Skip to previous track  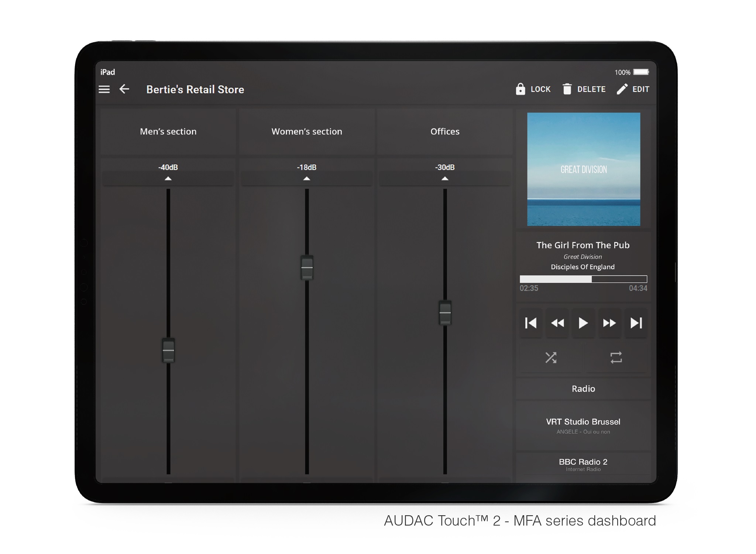click(531, 323)
